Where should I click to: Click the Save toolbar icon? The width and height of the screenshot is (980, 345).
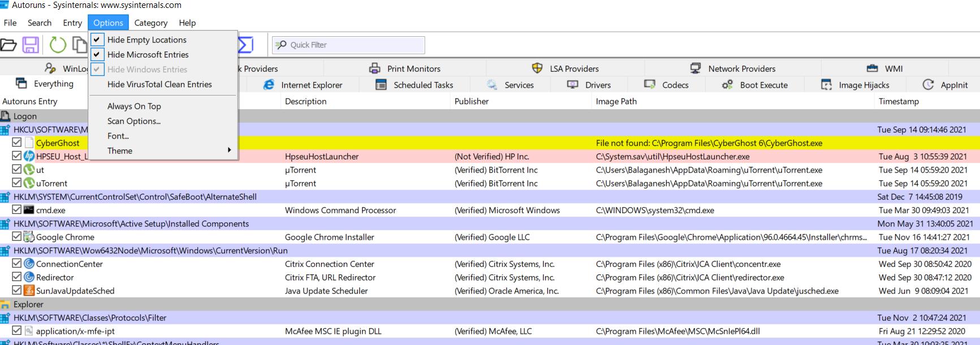[x=31, y=45]
